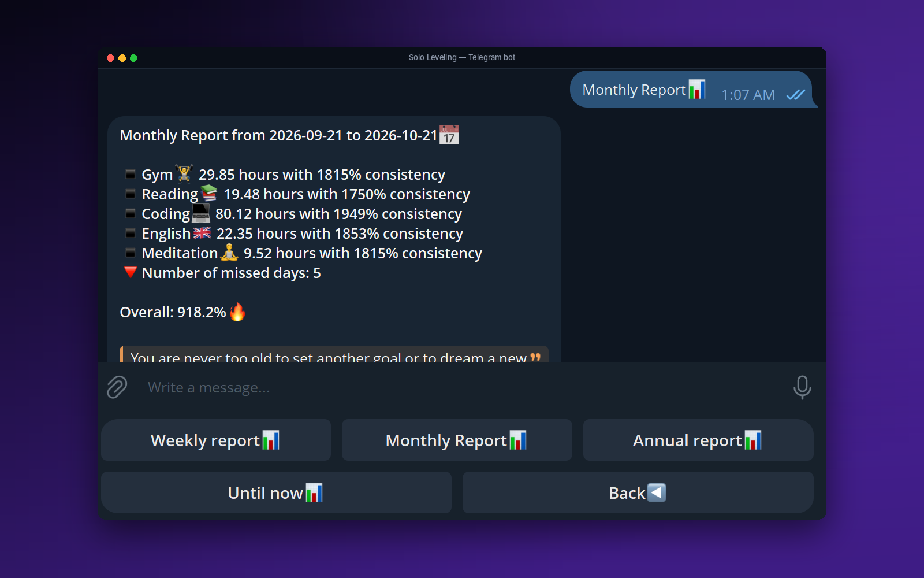Click the red triangle by missed days

pos(131,272)
